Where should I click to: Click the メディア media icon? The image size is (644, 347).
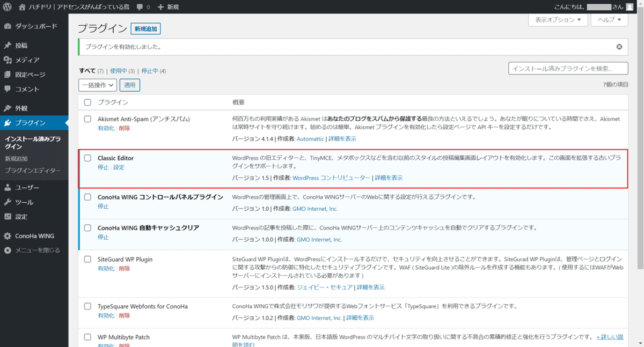(8, 60)
